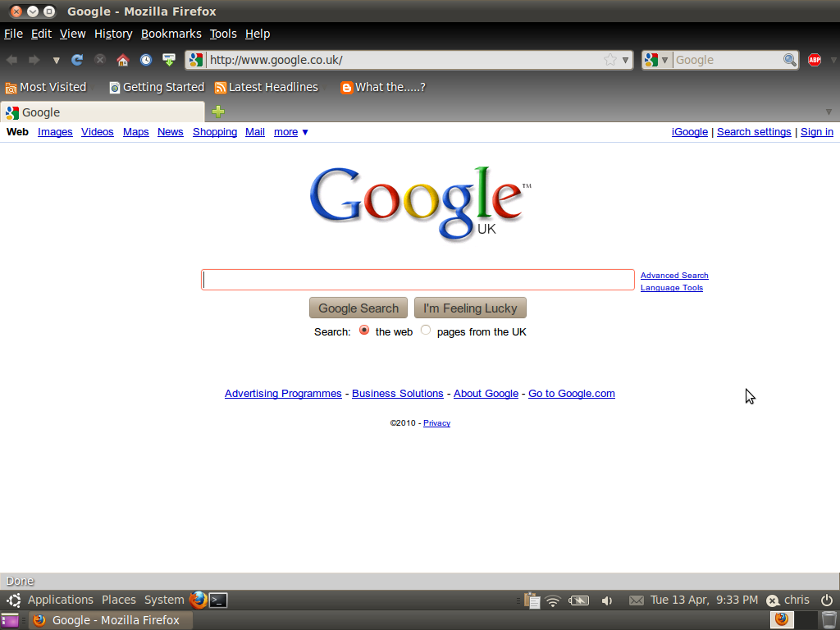Launch the Terminal from the panel
This screenshot has height=630, width=840.
(218, 600)
